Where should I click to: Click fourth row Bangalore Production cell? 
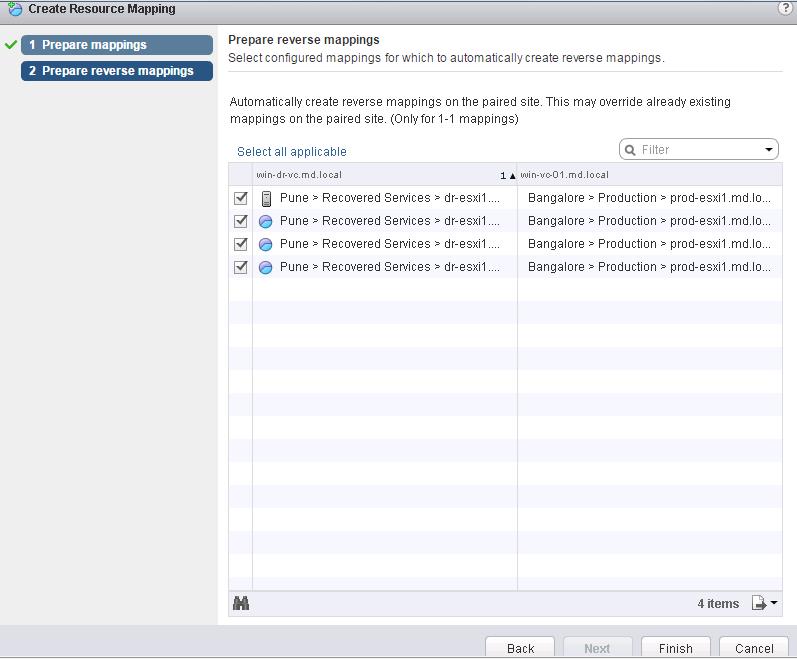650,266
